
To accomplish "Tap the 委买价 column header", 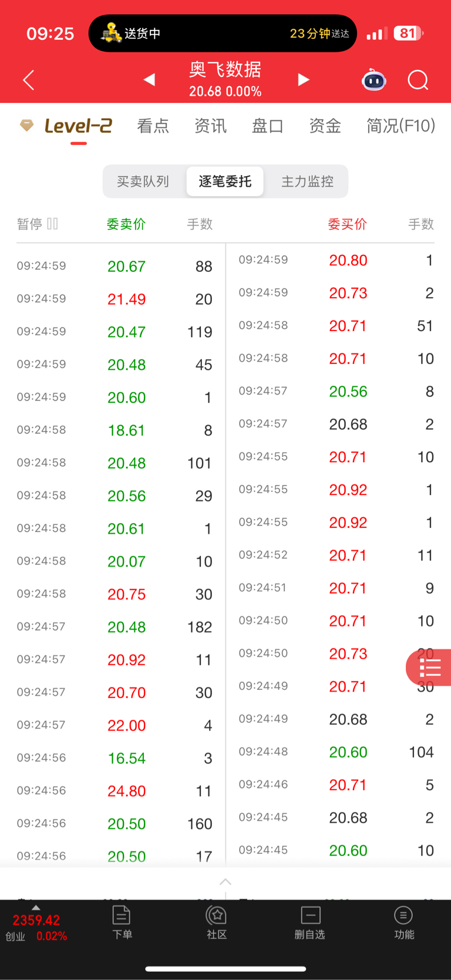I will click(x=348, y=224).
